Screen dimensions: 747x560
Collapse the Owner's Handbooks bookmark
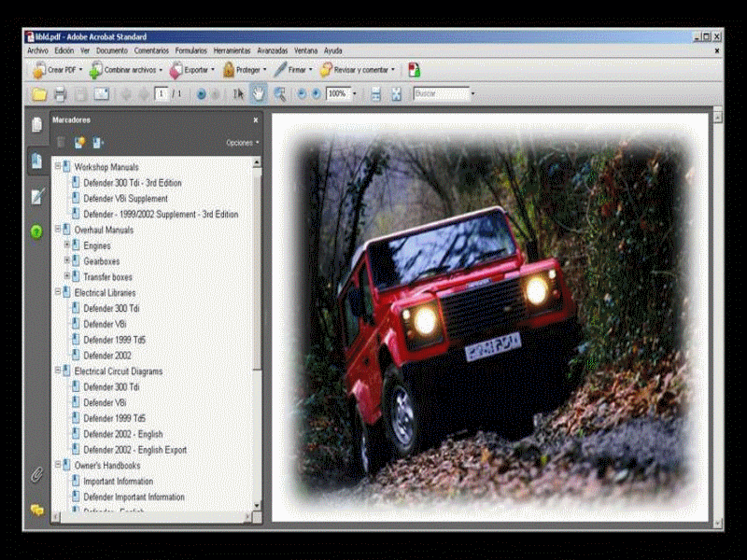[x=58, y=465]
